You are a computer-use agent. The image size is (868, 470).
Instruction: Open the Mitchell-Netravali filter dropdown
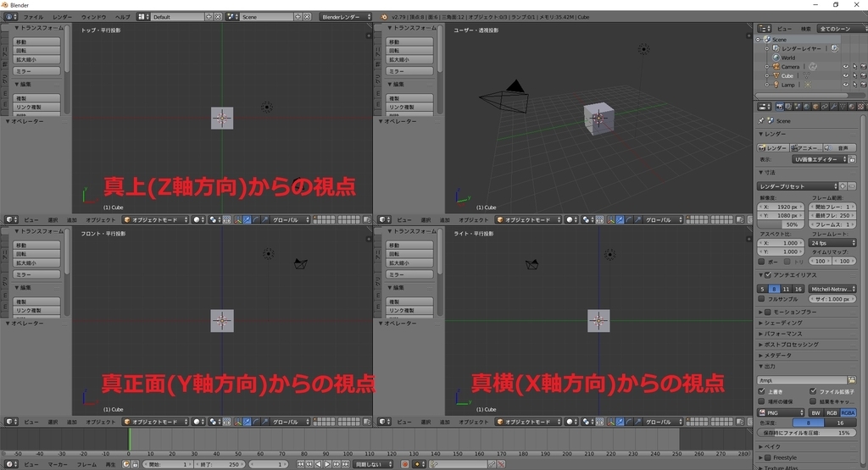point(832,289)
